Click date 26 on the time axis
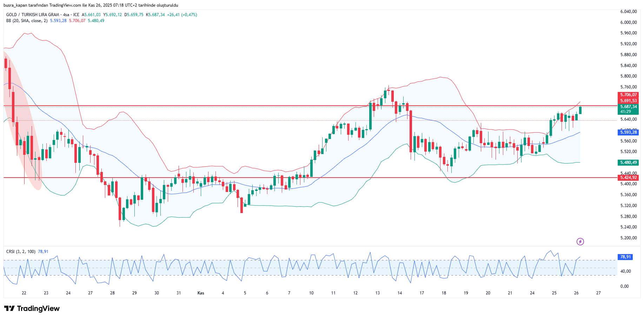 (x=576, y=293)
